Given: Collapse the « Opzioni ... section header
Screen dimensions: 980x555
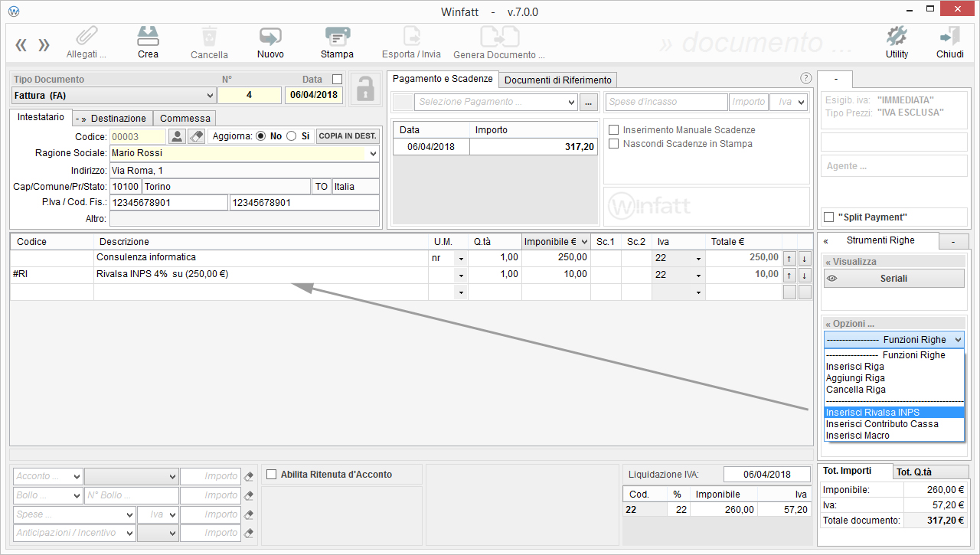Looking at the screenshot, I should (893, 325).
